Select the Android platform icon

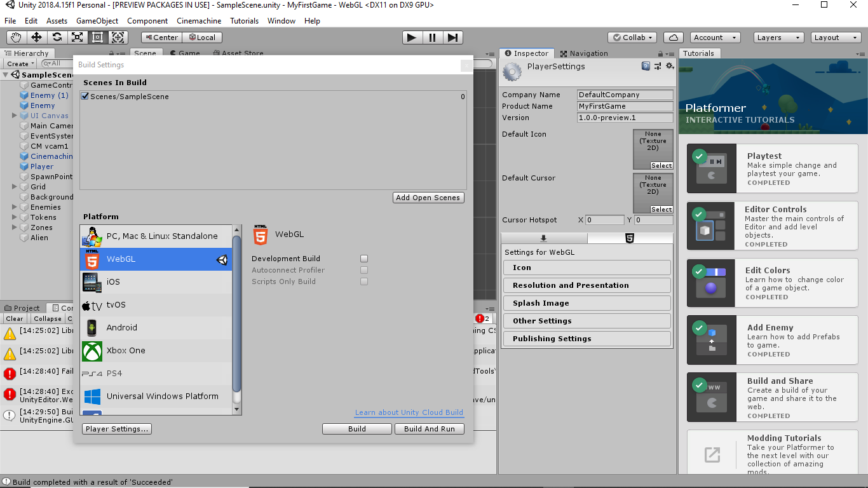[92, 328]
